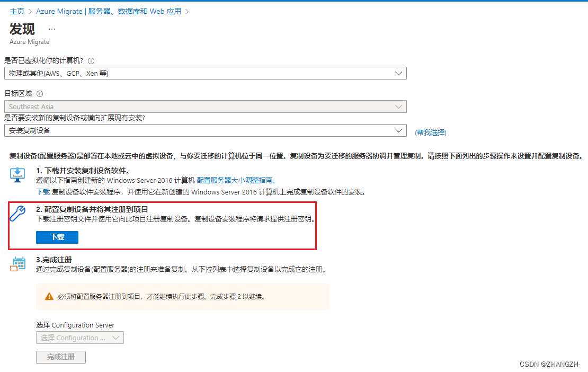The width and height of the screenshot is (588, 372).
Task: Click the 是否已虚拟化你的计算机? label
Action: [44, 61]
